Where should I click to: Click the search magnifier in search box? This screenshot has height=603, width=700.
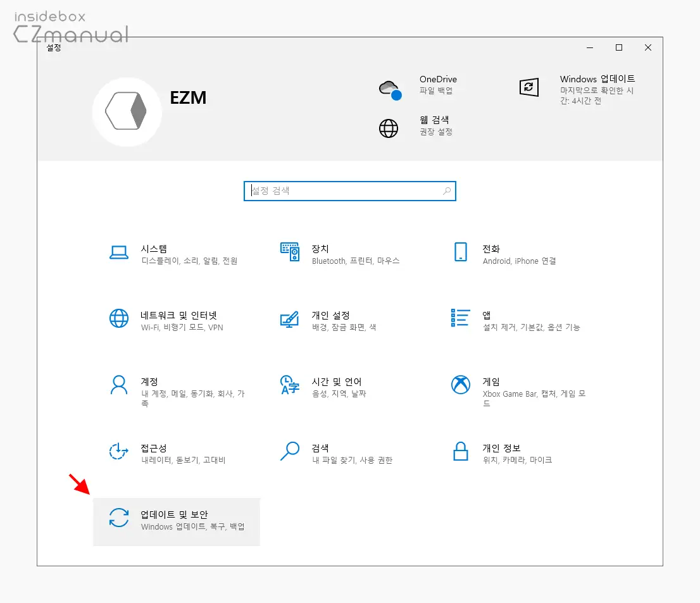click(447, 190)
